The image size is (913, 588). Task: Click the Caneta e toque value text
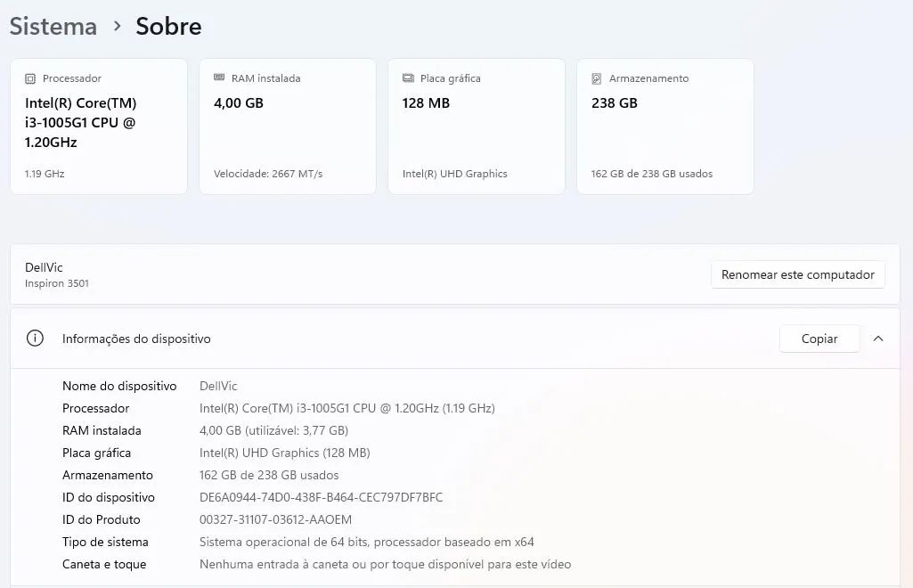[386, 564]
